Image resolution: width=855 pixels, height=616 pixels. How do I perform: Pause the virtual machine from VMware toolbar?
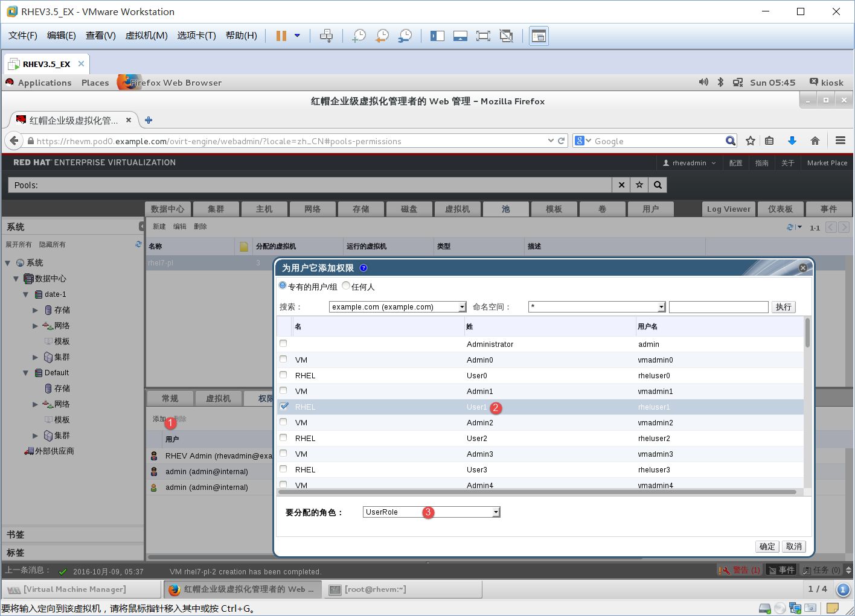pyautogui.click(x=281, y=36)
